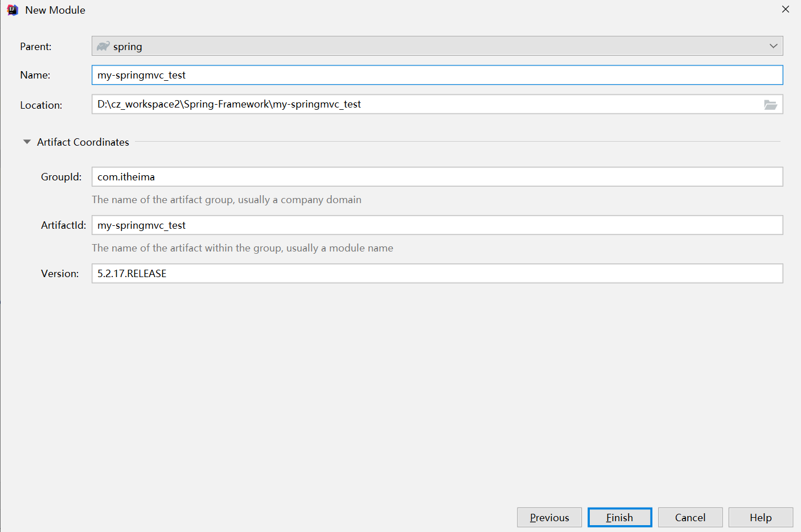Click Finish to create the module
This screenshot has width=801, height=532.
[x=619, y=517]
